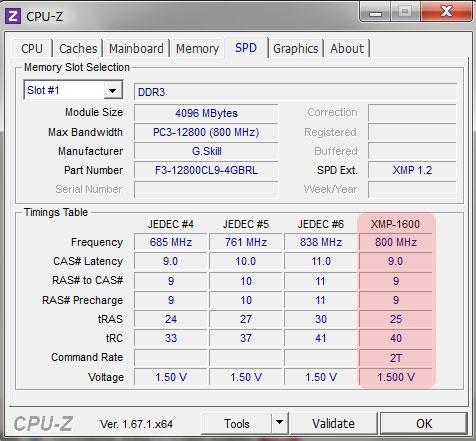Minimize the CPU-Z window
Viewport: 476px width, 441px height.
pos(375,13)
